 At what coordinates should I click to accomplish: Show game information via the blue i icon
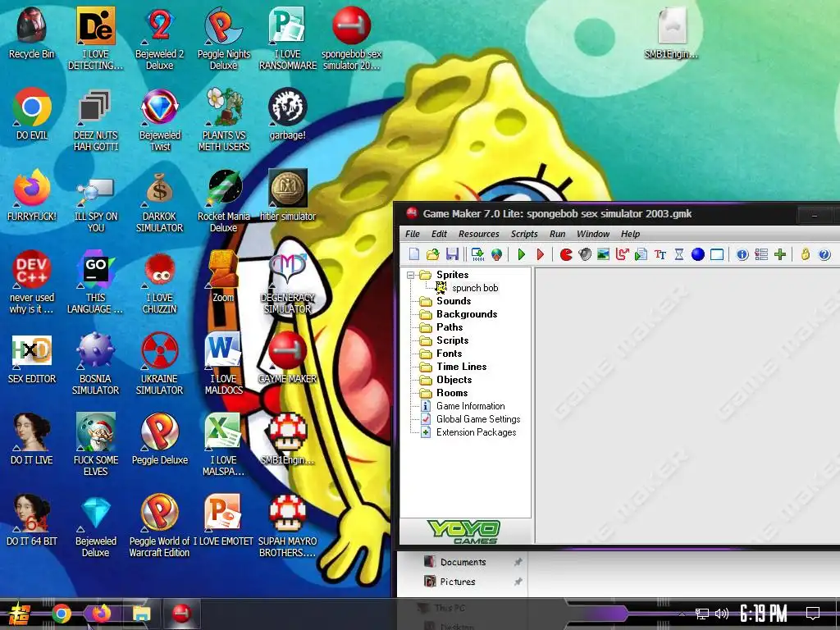742,254
